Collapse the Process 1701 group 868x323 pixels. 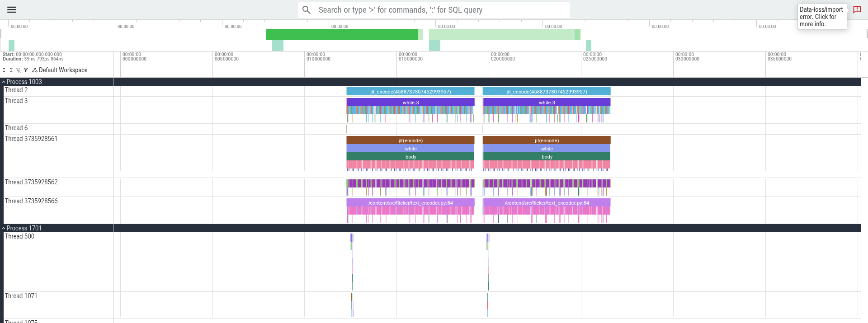point(4,228)
